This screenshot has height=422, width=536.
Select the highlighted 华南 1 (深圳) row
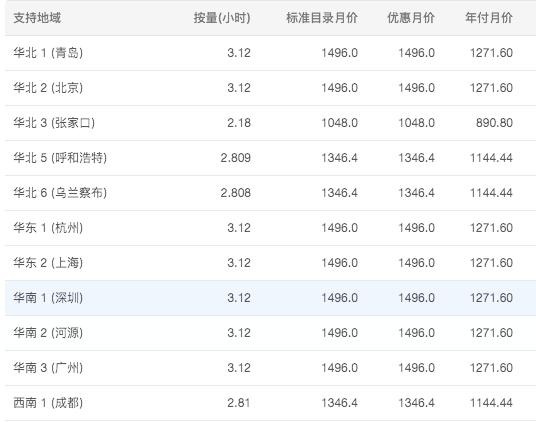tap(270, 298)
